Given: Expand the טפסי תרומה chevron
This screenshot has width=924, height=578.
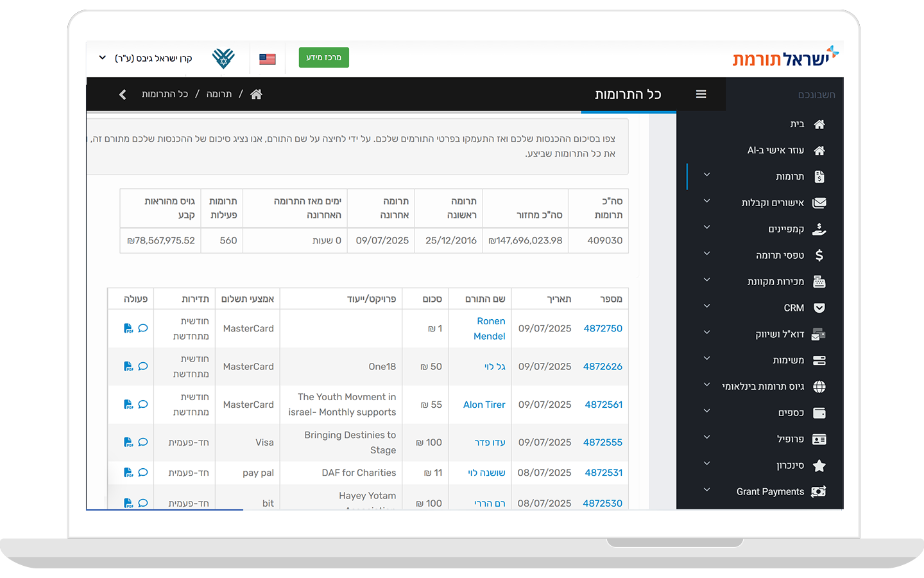Looking at the screenshot, I should coord(707,254).
